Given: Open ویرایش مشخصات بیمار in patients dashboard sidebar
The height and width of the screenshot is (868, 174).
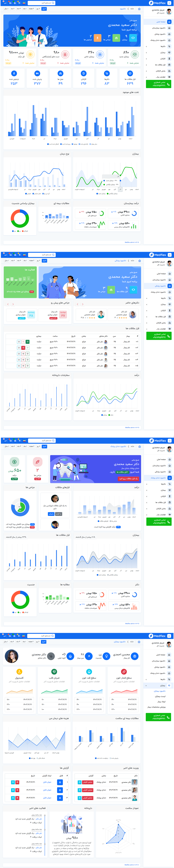Looking at the screenshot, I should click(156, 707).
